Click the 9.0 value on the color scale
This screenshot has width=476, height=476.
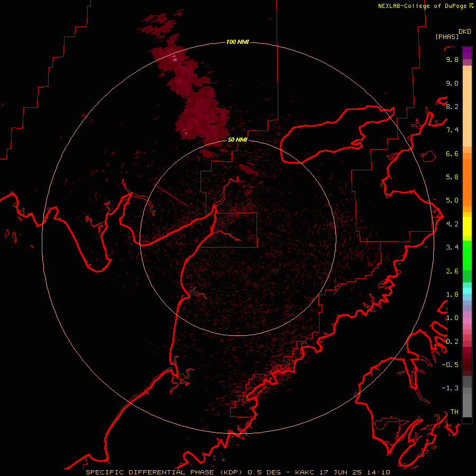click(x=452, y=83)
